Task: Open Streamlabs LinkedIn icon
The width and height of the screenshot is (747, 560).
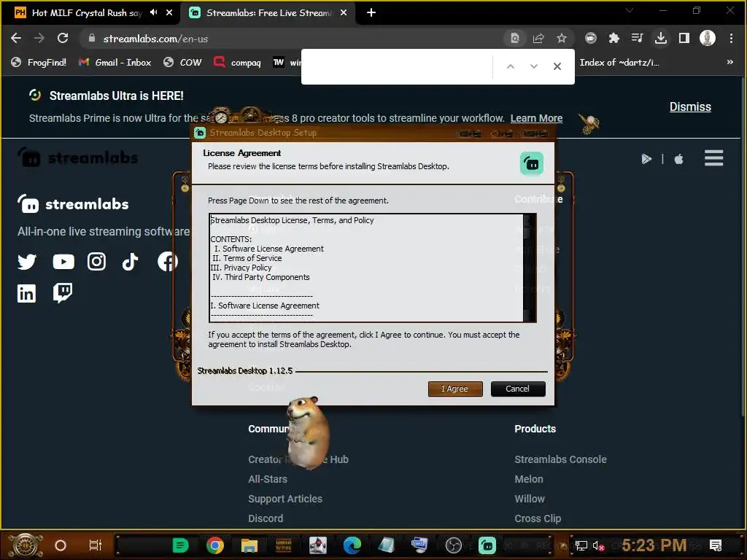Action: (x=27, y=293)
